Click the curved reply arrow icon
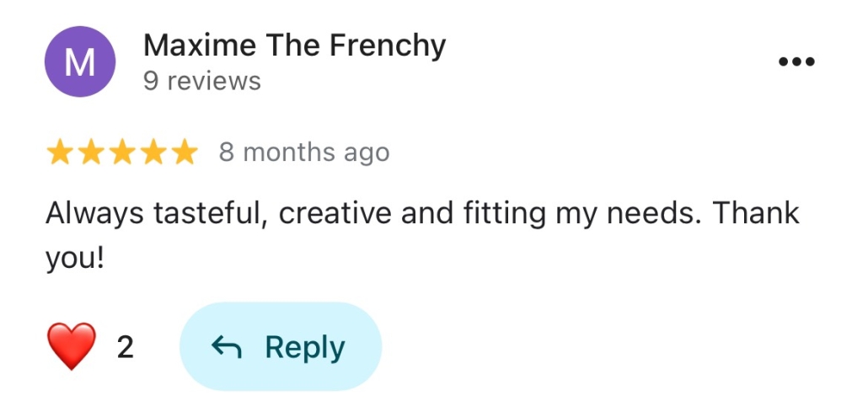Viewport: 868px width, 417px height. [x=226, y=347]
